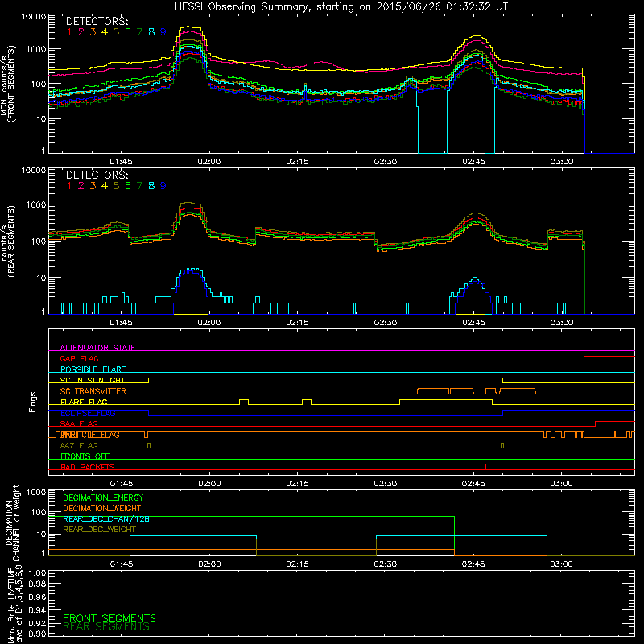Viewport: 644px width, 644px height.
Task: Click the 10000 y-axis label on front segments plot
Action: click(34, 17)
